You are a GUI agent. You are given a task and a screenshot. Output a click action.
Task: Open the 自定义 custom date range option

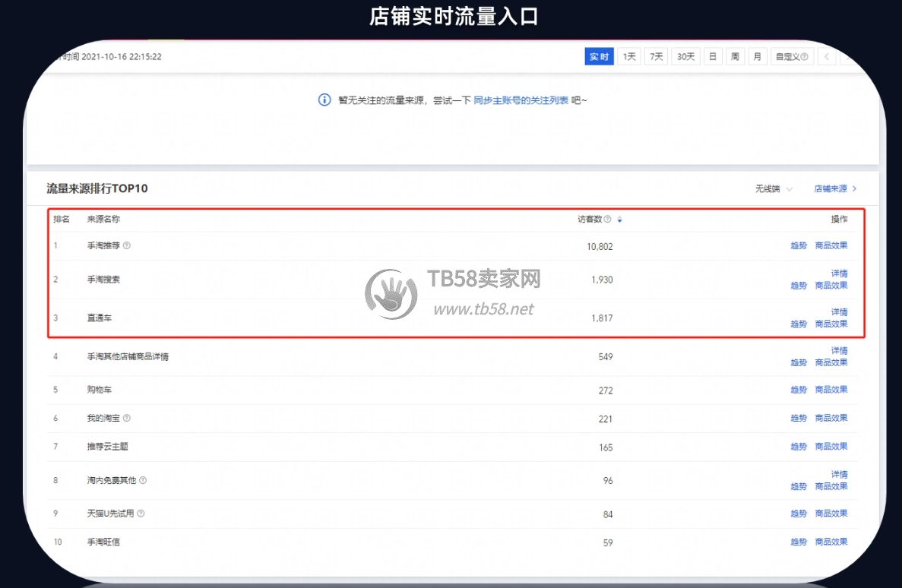(792, 56)
